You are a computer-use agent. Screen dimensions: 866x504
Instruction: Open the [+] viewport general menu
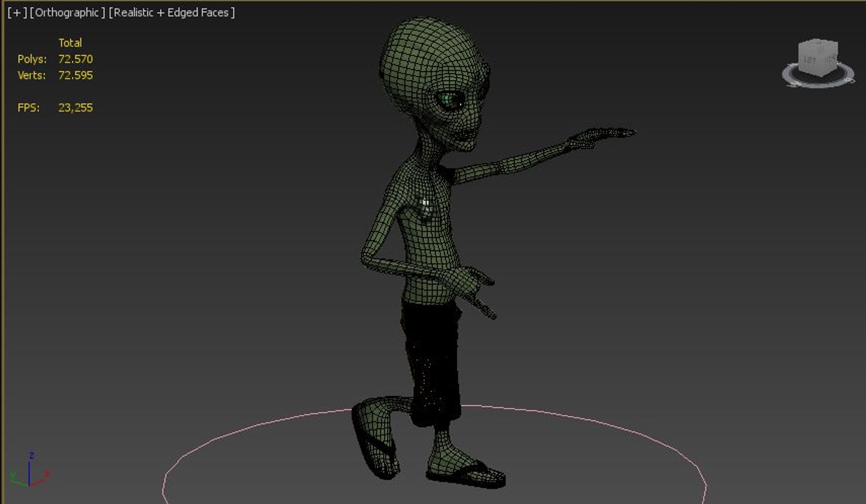pyautogui.click(x=17, y=13)
